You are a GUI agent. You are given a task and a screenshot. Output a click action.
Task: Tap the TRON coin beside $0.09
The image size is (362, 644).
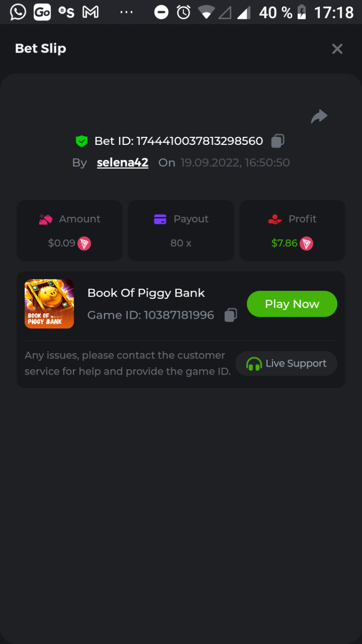click(84, 244)
